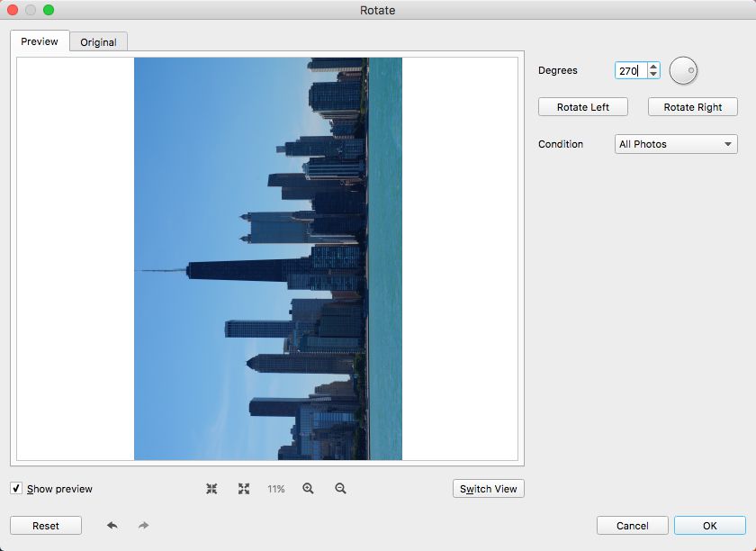Click the Switch View button
756x551 pixels.
click(489, 489)
